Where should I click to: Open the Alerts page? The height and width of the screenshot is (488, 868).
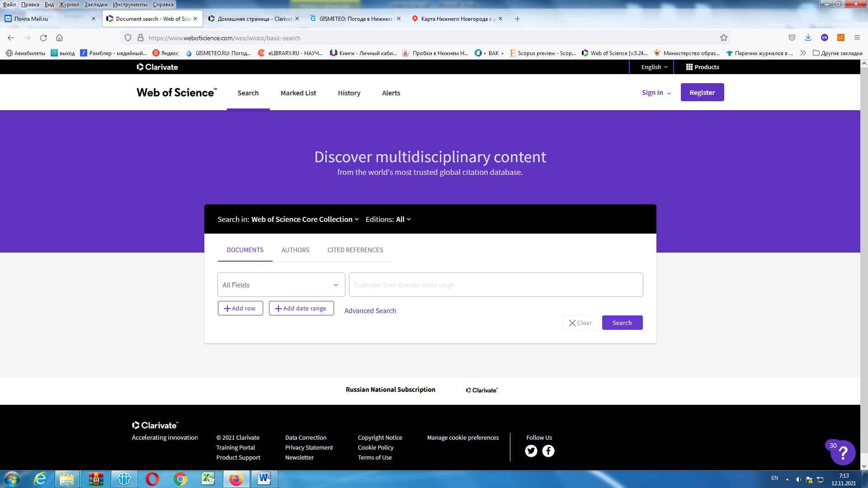click(x=391, y=93)
